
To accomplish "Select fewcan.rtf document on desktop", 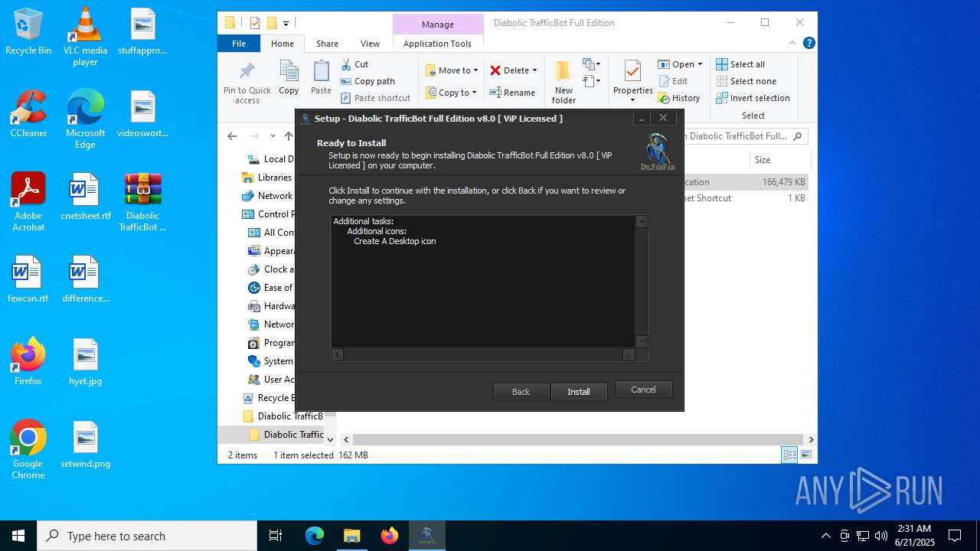I will click(x=28, y=279).
